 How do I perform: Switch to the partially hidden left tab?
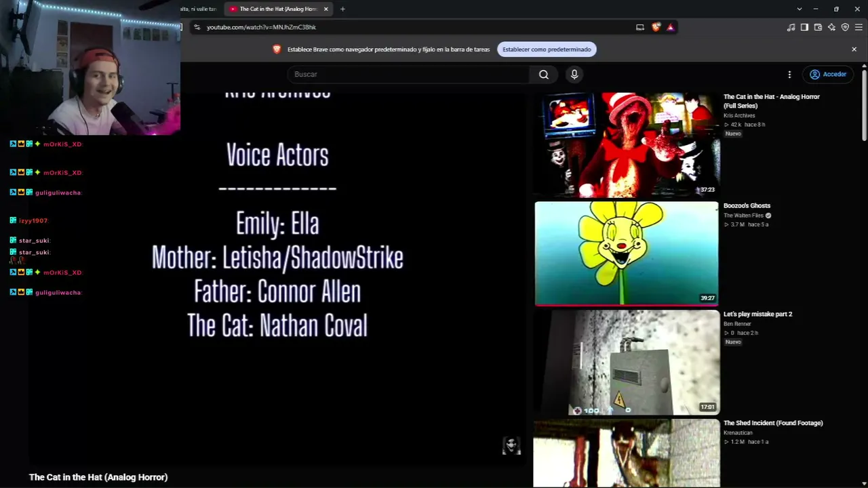tap(199, 9)
